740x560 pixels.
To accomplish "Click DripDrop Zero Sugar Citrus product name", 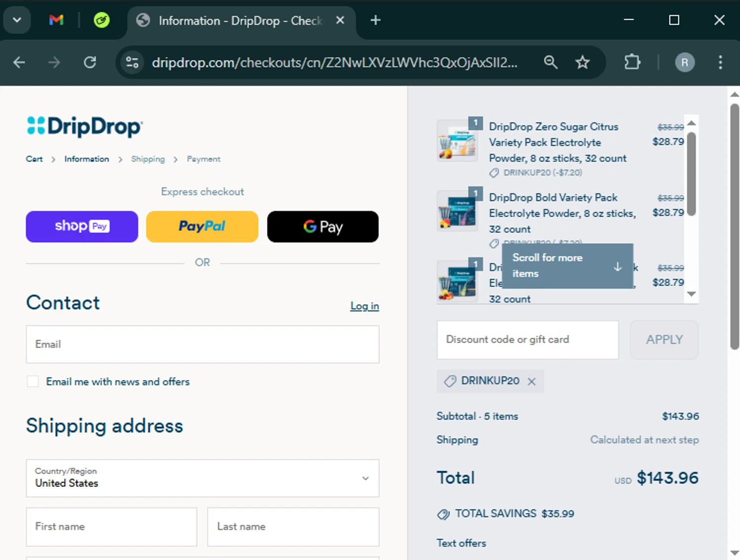I will [557, 142].
